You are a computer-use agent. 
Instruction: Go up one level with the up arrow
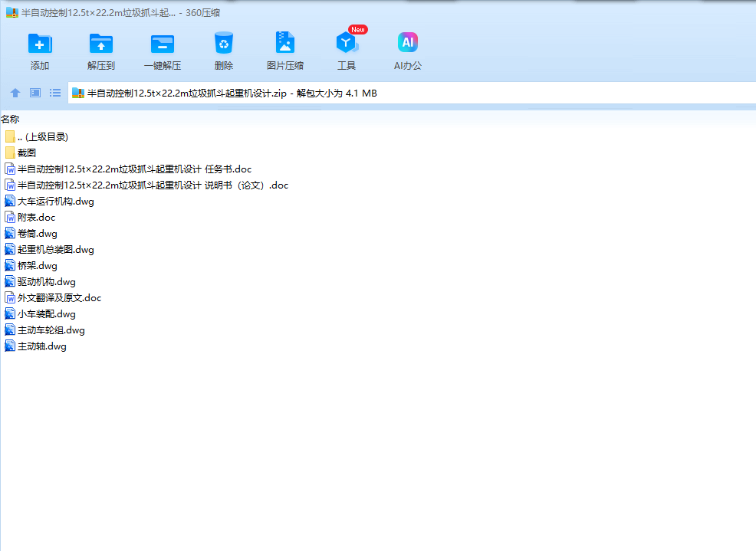click(15, 93)
